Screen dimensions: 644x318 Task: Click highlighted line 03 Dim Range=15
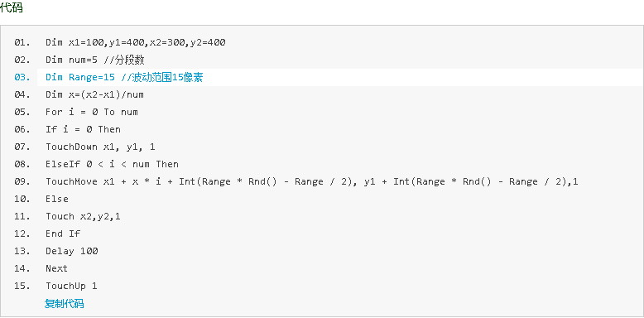coord(124,77)
